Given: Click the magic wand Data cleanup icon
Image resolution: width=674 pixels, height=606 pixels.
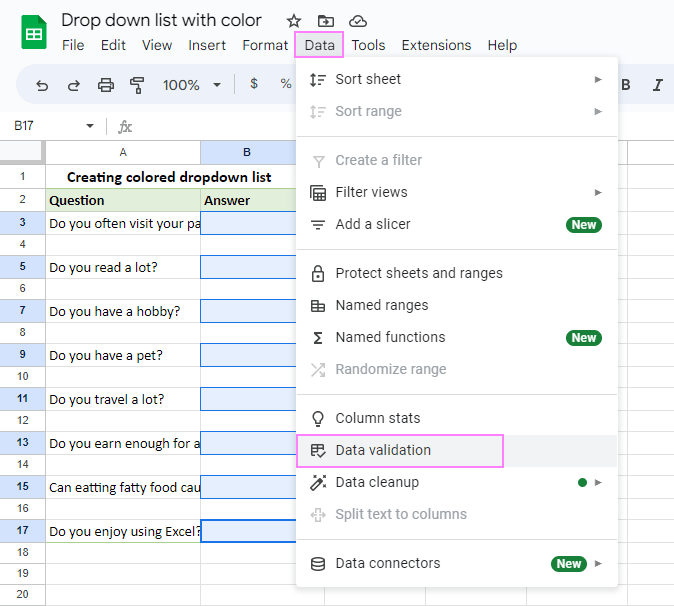Looking at the screenshot, I should click(x=318, y=483).
